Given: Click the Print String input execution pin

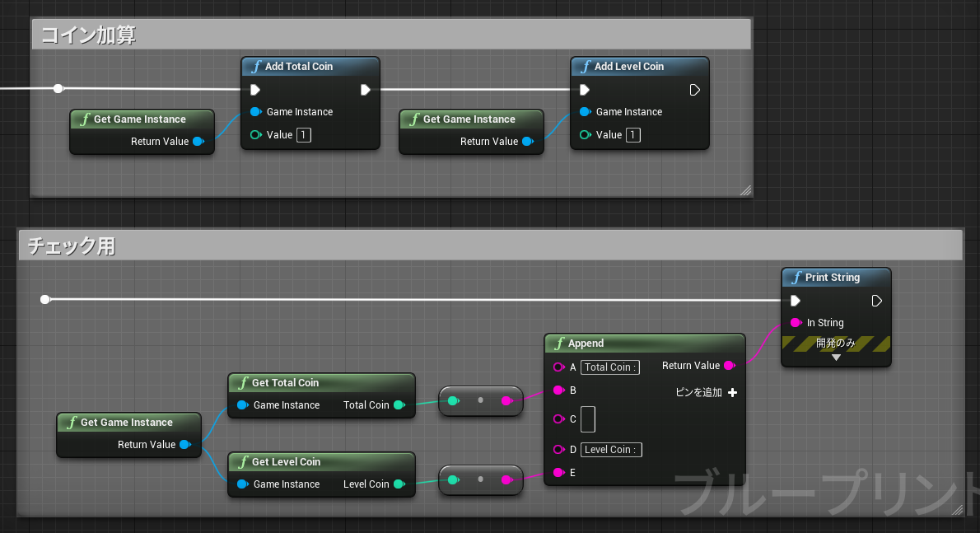Looking at the screenshot, I should (795, 302).
